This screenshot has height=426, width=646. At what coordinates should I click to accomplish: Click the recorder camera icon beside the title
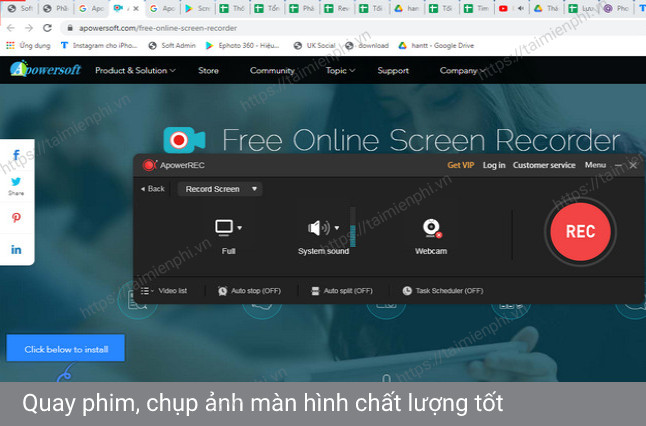[x=184, y=140]
